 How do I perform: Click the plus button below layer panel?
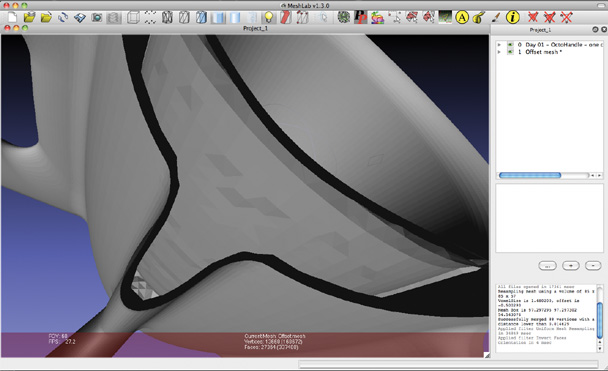[571, 266]
